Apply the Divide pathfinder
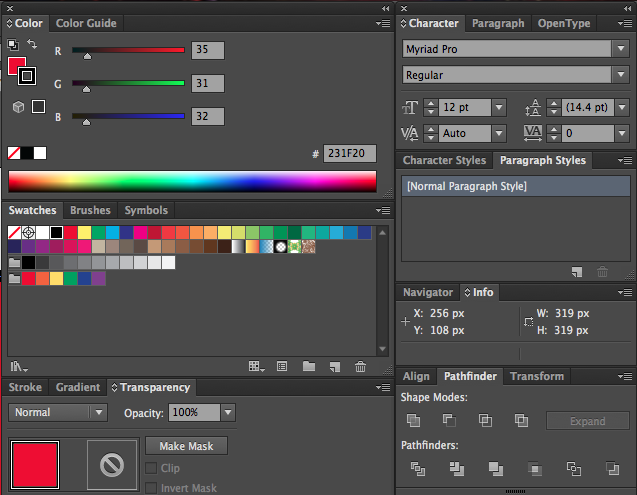Screen dimensions: 637x495 (417, 468)
